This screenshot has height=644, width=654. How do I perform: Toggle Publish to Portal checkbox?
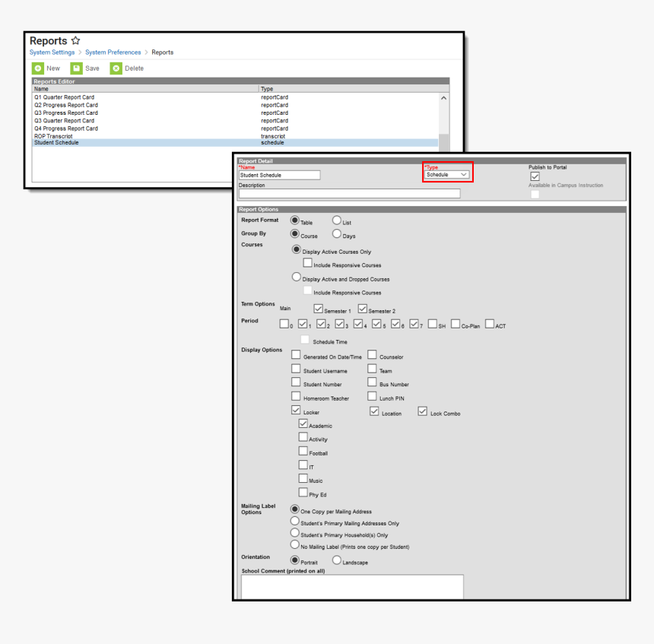click(x=535, y=176)
